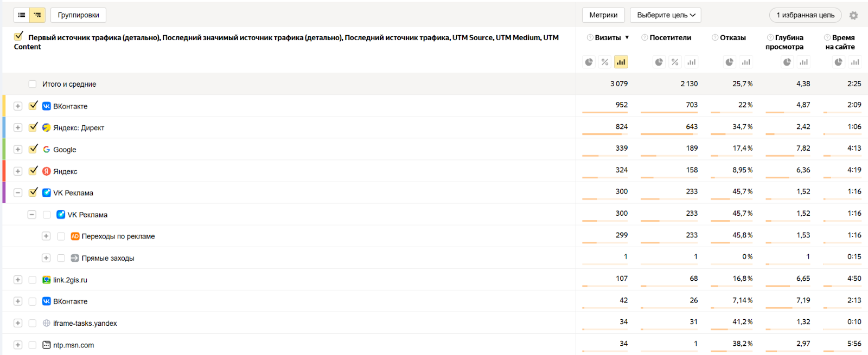This screenshot has height=355, width=868.
Task: Check ВКонтакте row with 42 visits
Action: [x=33, y=301]
